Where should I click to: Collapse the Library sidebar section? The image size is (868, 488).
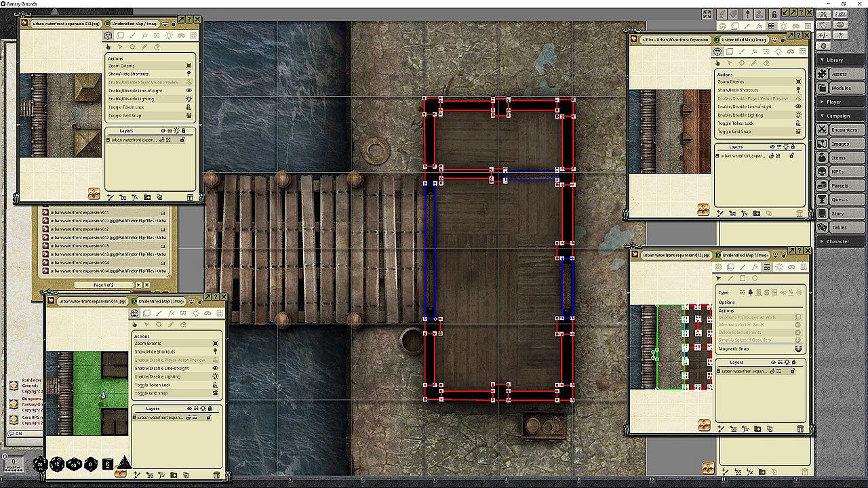tap(840, 60)
